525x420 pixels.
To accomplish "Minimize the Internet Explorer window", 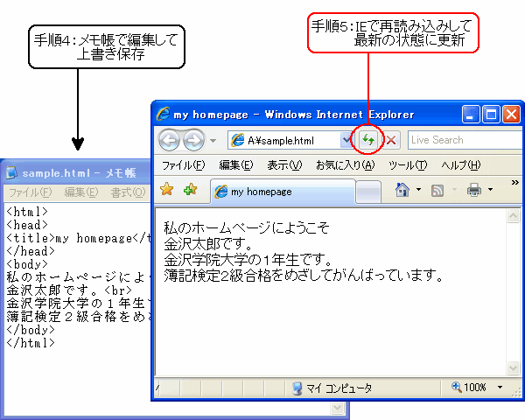I will [x=471, y=115].
